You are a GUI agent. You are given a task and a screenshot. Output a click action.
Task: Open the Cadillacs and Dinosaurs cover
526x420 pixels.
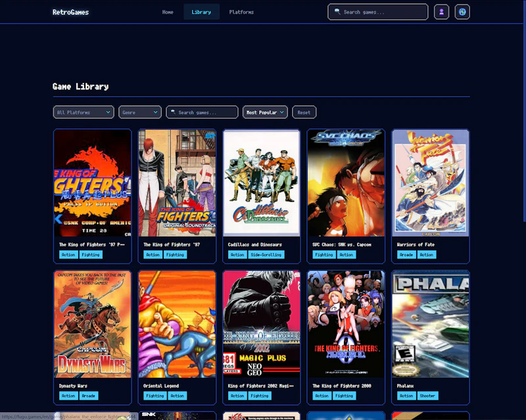tap(262, 183)
